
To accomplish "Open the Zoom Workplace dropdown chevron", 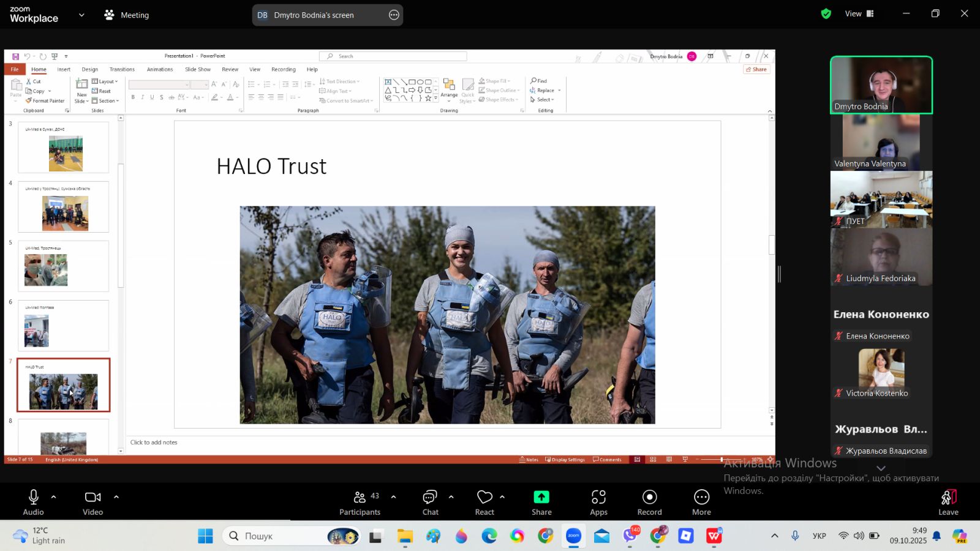I will (x=81, y=15).
